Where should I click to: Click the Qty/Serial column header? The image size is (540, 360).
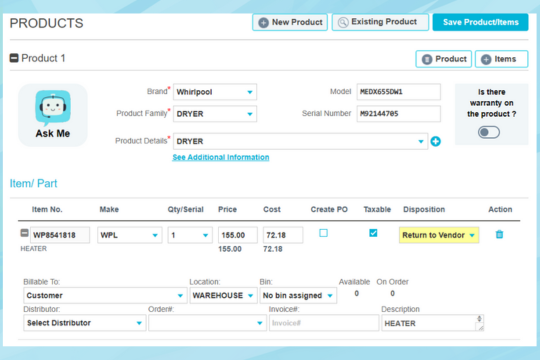point(186,209)
